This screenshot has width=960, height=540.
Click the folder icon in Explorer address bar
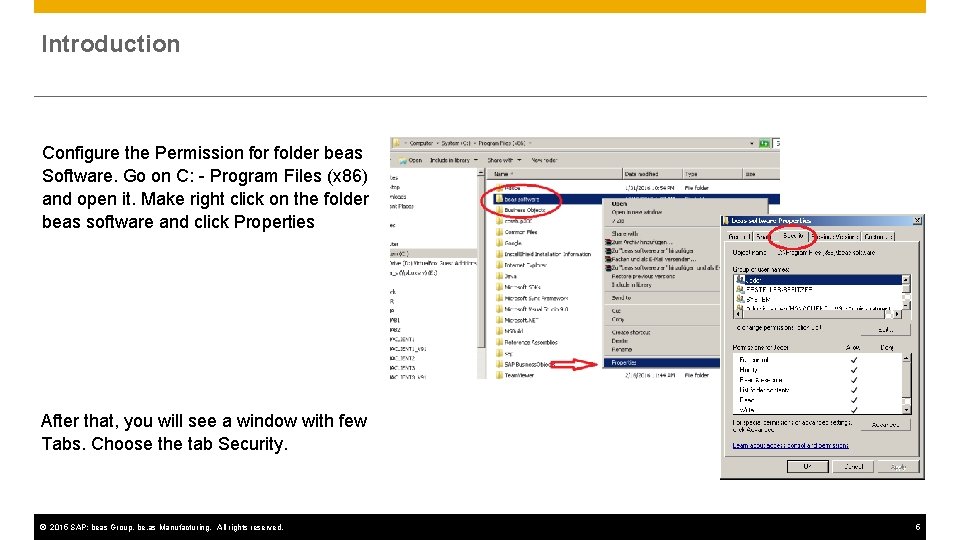click(396, 143)
